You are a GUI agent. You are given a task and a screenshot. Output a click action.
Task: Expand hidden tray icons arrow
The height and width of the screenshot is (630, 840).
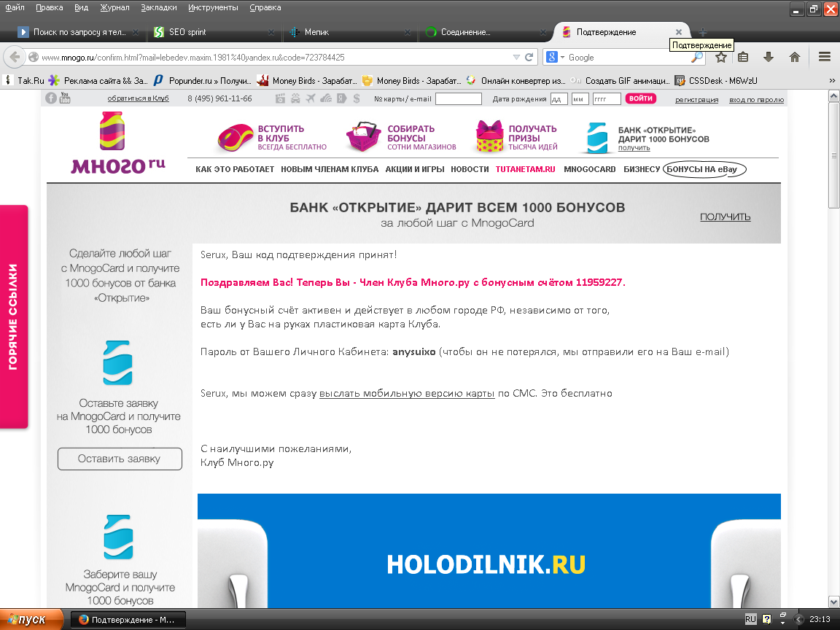click(x=798, y=619)
